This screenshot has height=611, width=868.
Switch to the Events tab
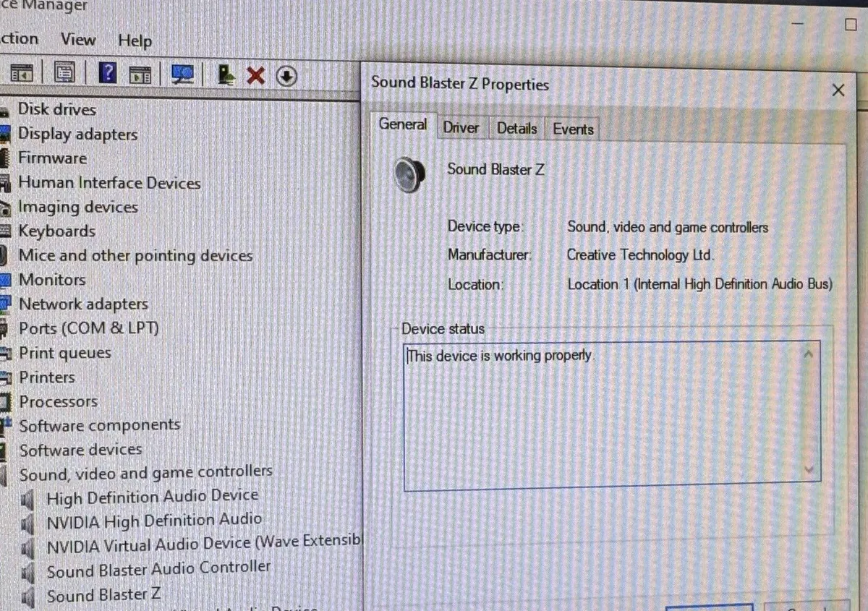point(573,129)
